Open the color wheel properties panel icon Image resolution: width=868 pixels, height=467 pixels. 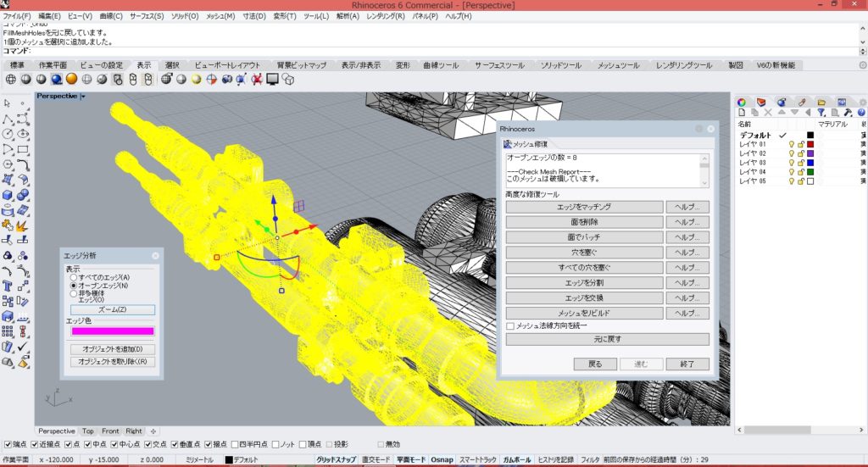[x=741, y=103]
